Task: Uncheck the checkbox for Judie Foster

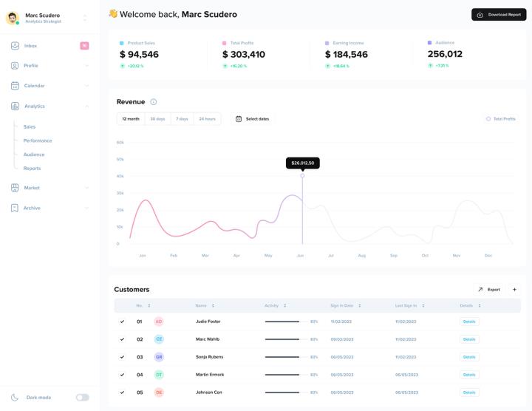Action: (x=122, y=322)
